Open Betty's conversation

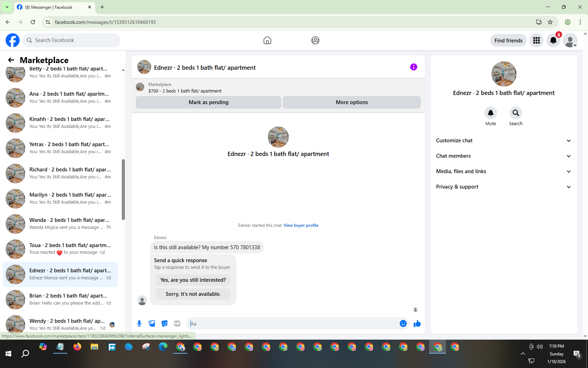[60, 72]
